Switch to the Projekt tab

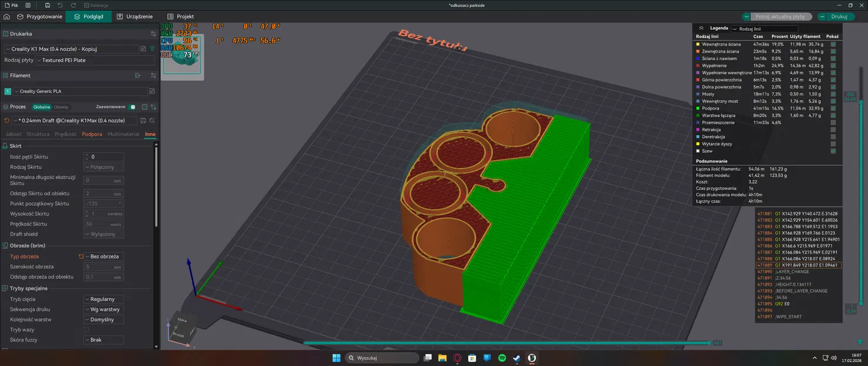coord(180,16)
